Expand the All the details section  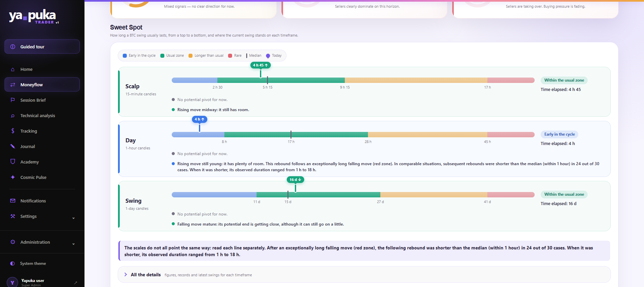(x=364, y=275)
